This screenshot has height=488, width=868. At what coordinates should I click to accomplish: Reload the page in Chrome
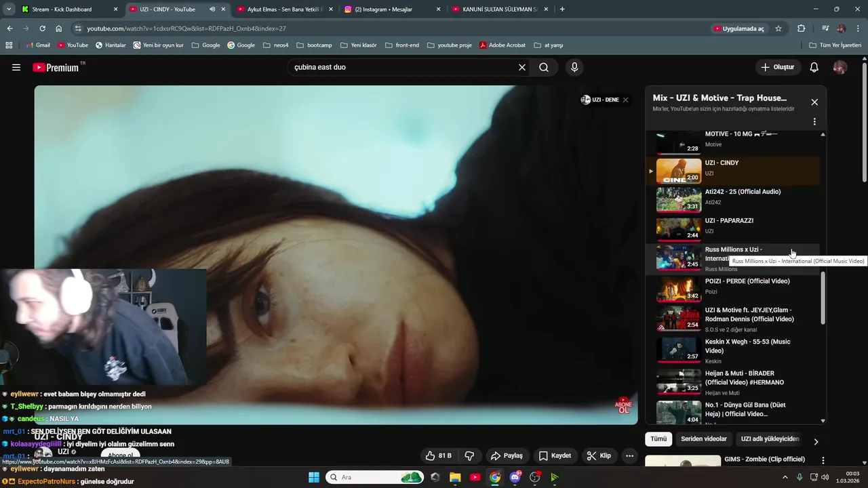[42, 28]
